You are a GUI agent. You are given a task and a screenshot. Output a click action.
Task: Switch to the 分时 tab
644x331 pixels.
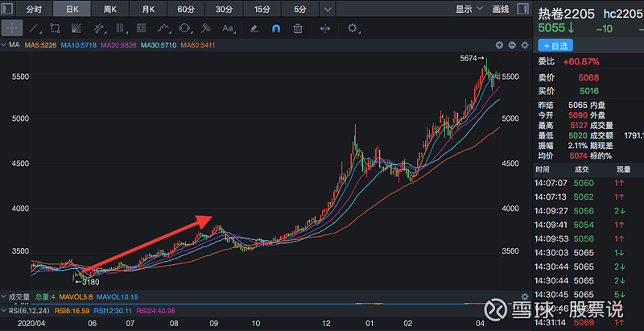[34, 9]
